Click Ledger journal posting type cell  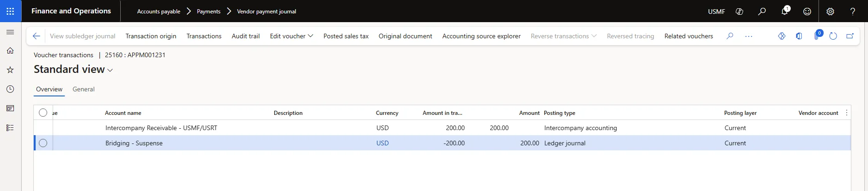click(x=565, y=143)
